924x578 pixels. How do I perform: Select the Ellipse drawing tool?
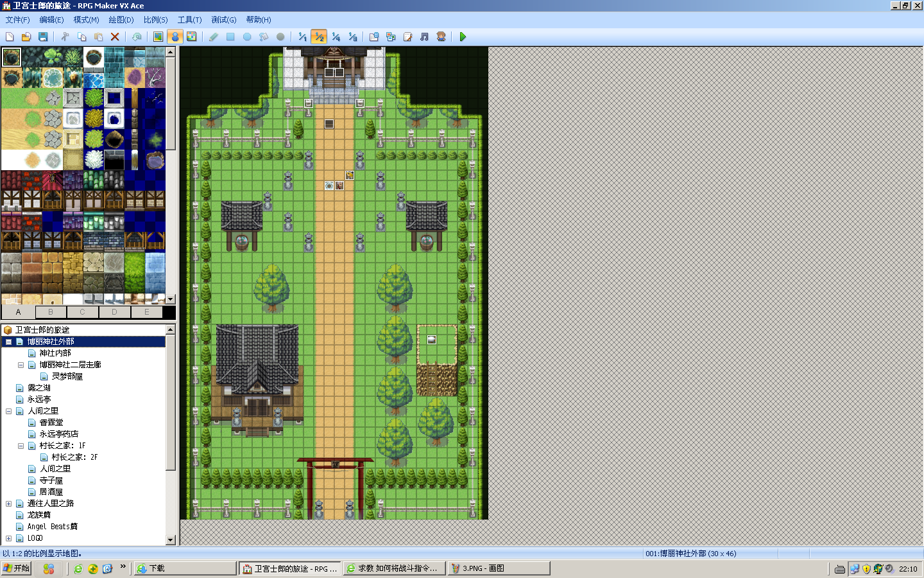click(247, 37)
